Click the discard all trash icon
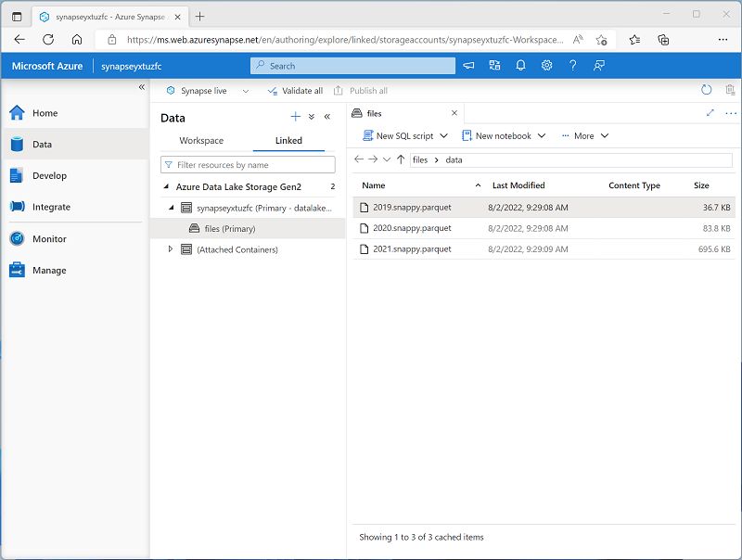Viewport: 742px width, 560px height. pyautogui.click(x=730, y=90)
